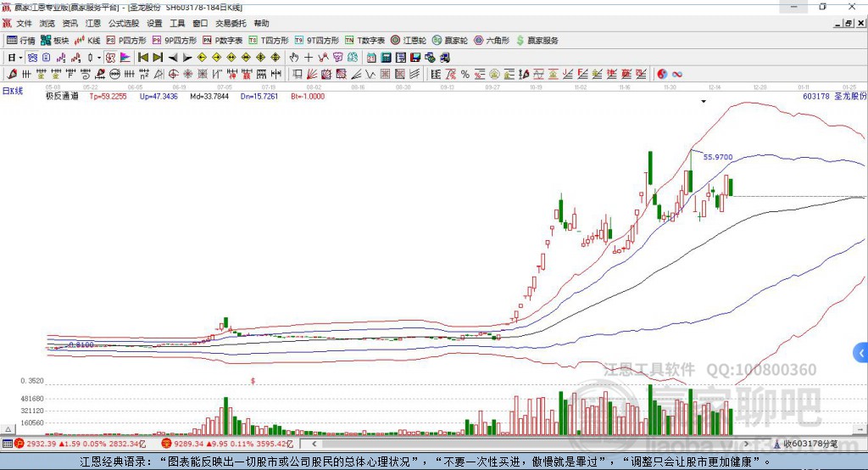Open the 行情 market quotes view

click(21, 40)
